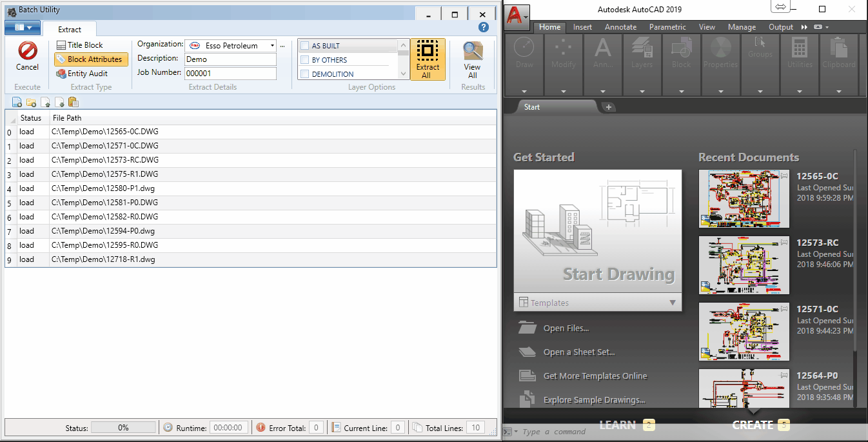Viewport: 868px width, 442px height.
Task: Click the Total Lines pages icon
Action: [417, 427]
